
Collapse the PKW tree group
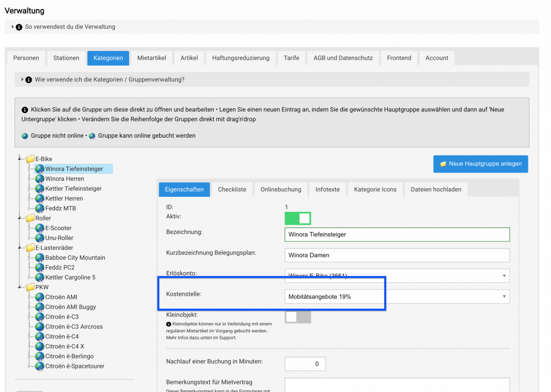pos(20,287)
